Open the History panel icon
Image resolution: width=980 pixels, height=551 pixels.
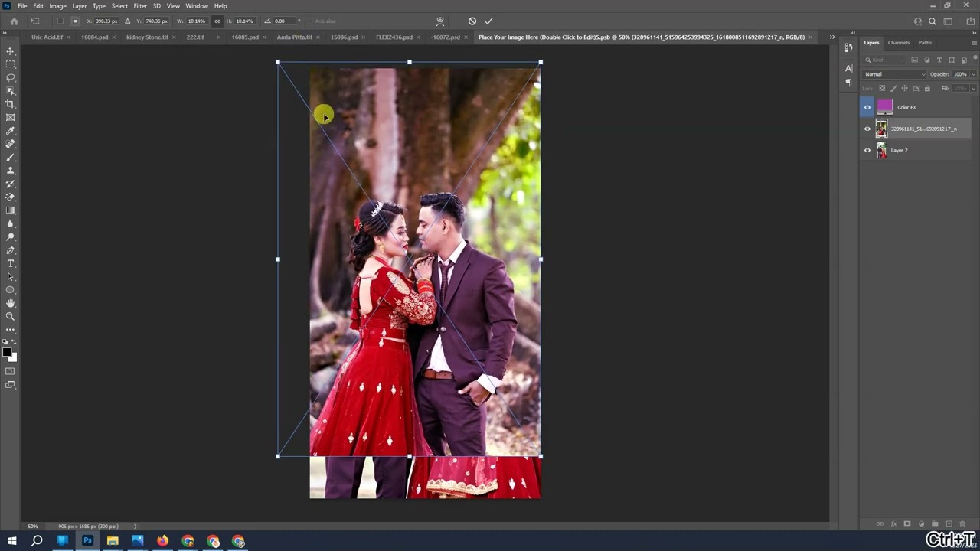click(848, 47)
